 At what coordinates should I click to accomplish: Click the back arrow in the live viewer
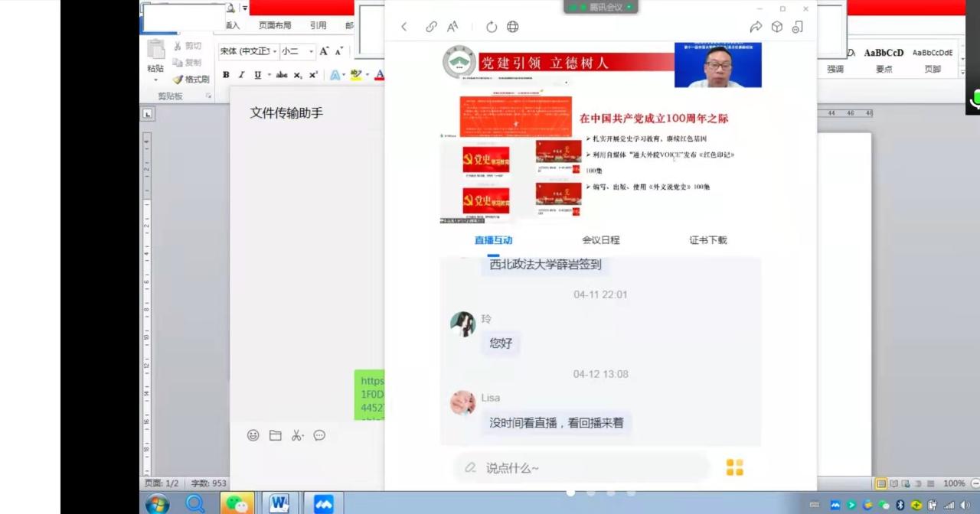click(404, 27)
